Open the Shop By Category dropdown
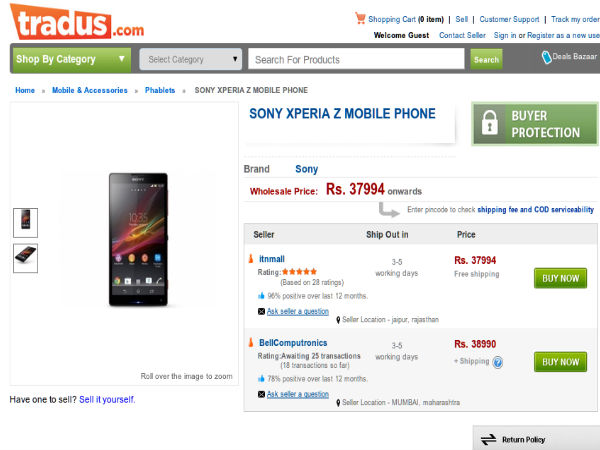The width and height of the screenshot is (600, 450). [70, 59]
